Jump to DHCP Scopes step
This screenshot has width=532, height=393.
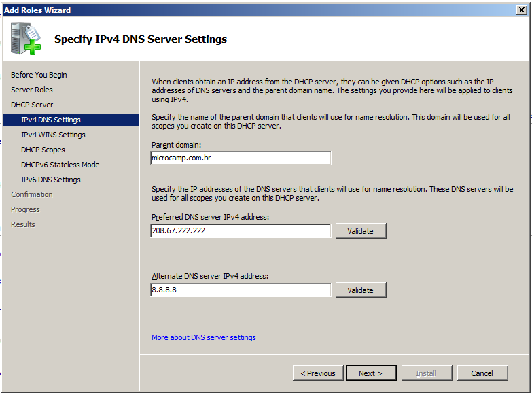pyautogui.click(x=43, y=150)
